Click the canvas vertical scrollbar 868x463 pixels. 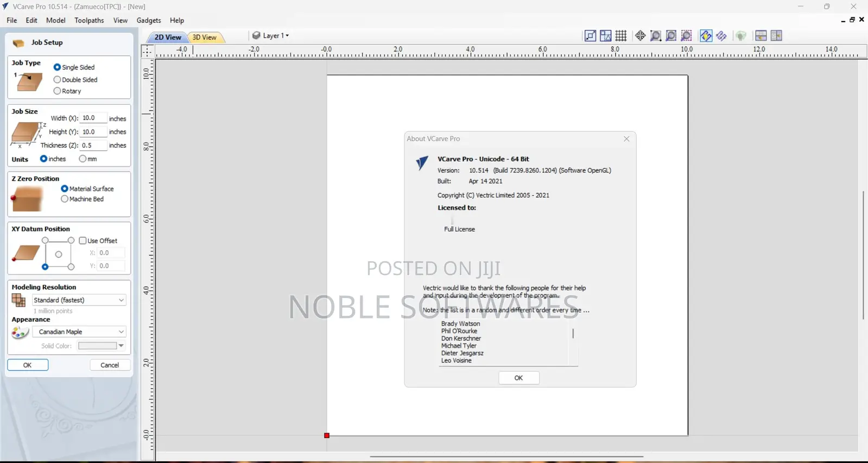pyautogui.click(x=863, y=255)
